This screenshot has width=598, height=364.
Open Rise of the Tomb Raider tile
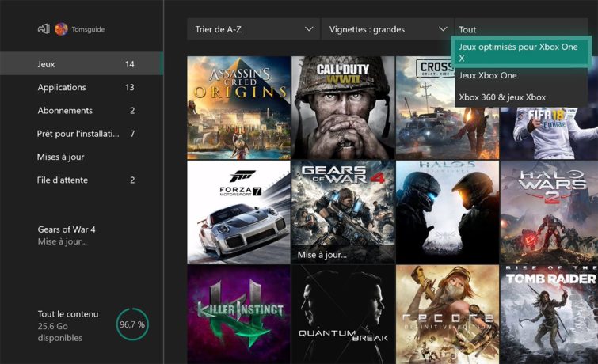(549, 314)
